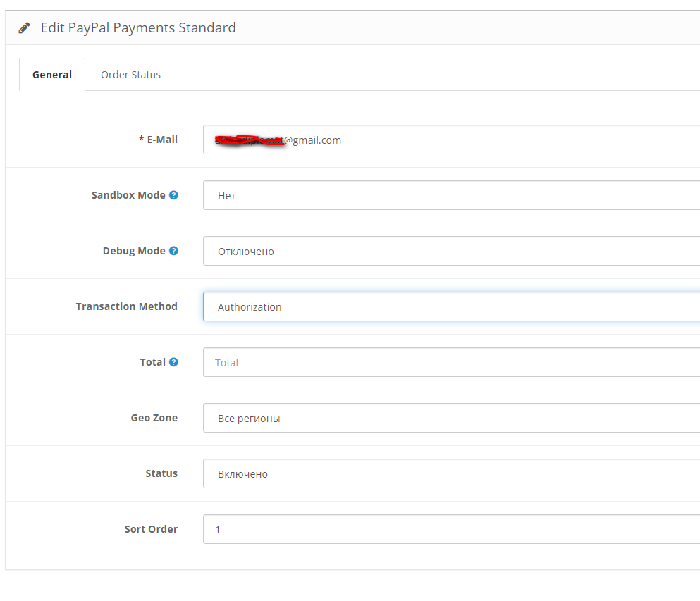Open the Order Status tab

pyautogui.click(x=131, y=75)
